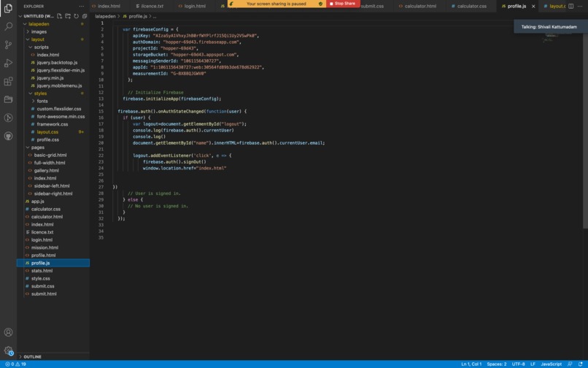Viewport: 588px width, 368px height.
Task: Open the Extensions view
Action: [8, 81]
